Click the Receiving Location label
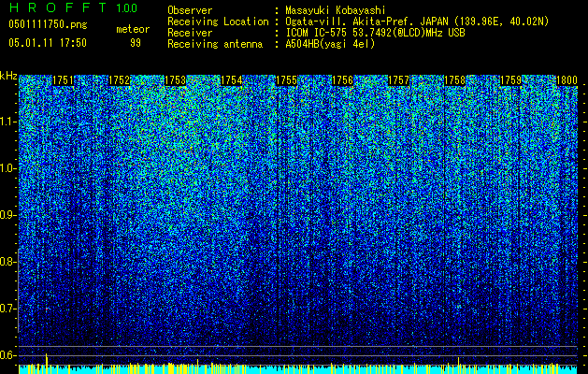 point(218,22)
